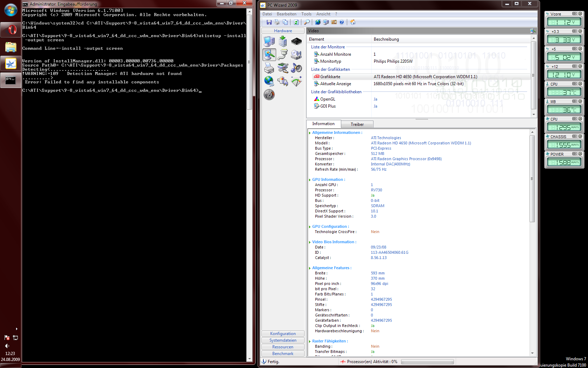Click the save report floppy icon
The width and height of the screenshot is (588, 368).
(269, 22)
